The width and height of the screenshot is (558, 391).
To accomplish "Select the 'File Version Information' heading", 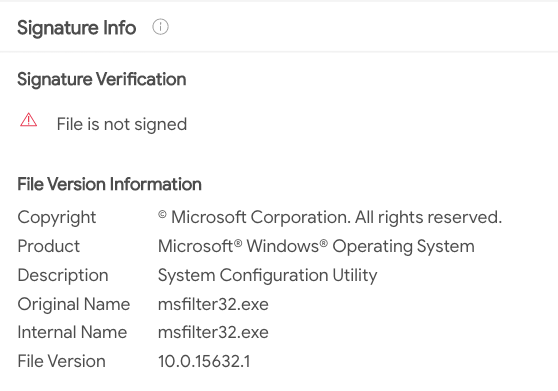I will (x=109, y=184).
